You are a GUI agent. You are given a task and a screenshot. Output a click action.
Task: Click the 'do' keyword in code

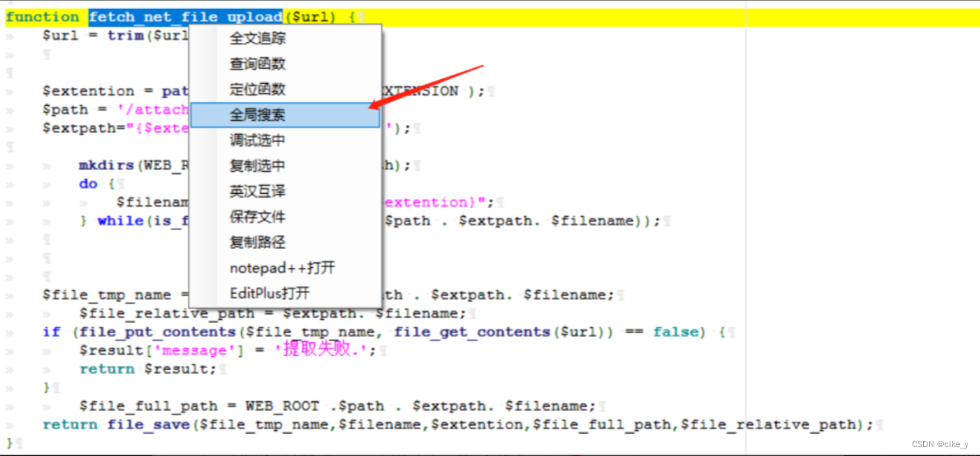click(x=88, y=184)
